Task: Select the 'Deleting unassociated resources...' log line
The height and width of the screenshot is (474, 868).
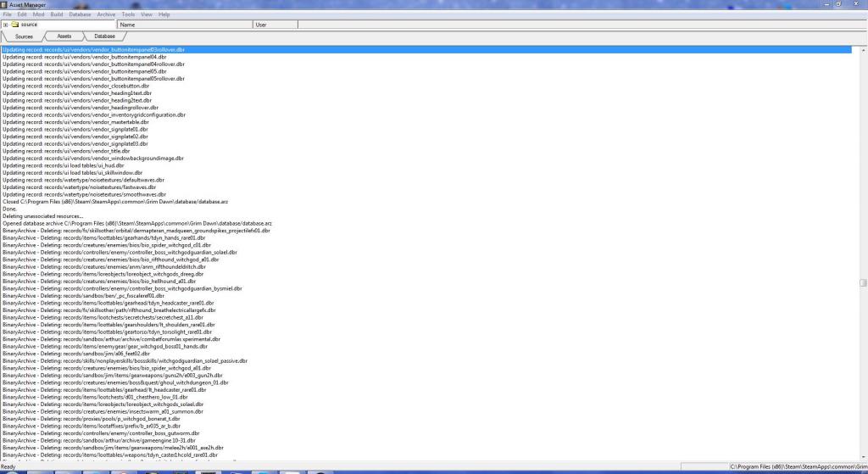Action: coord(34,215)
